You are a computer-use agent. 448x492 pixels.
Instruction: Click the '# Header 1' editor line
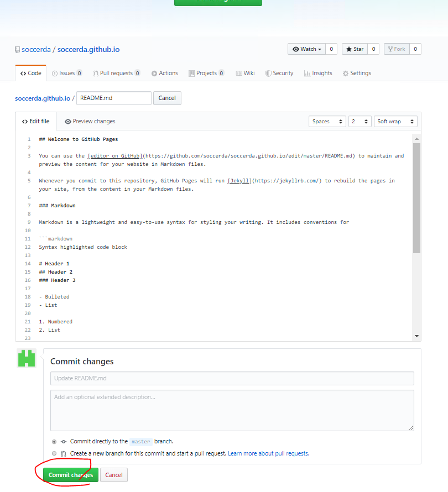pyautogui.click(x=54, y=264)
